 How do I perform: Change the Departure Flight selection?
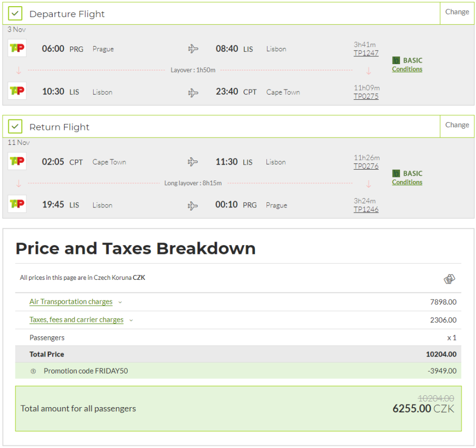(457, 12)
